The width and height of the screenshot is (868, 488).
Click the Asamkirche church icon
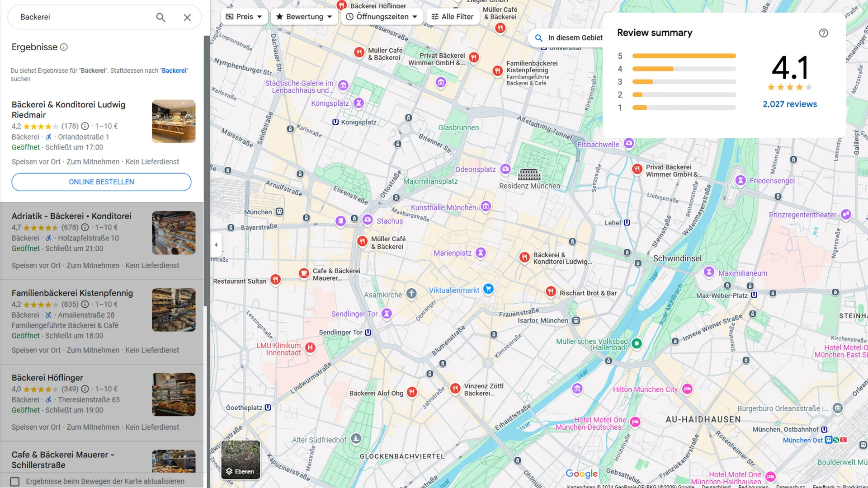(x=411, y=294)
